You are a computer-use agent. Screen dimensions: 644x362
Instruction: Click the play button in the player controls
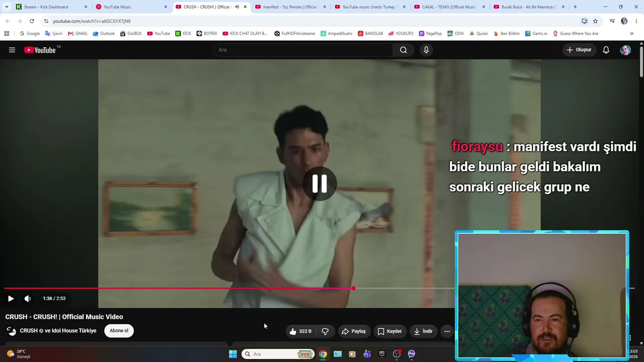tap(11, 298)
